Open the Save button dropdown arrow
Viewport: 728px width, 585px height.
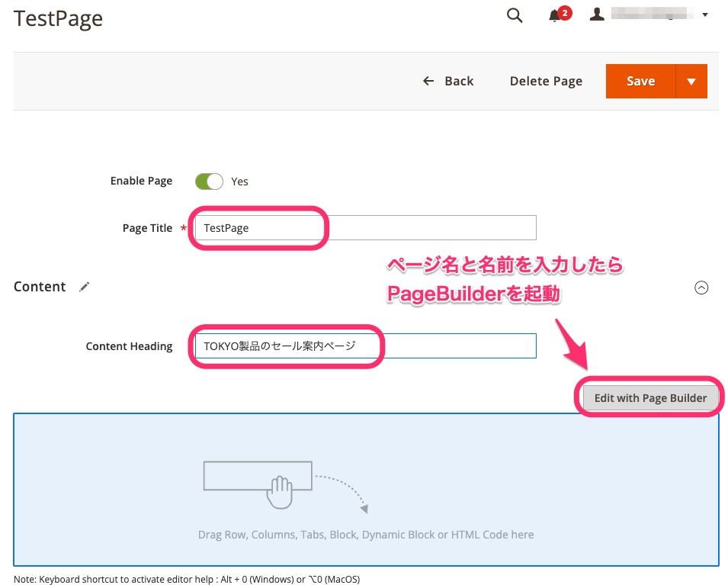(x=692, y=81)
